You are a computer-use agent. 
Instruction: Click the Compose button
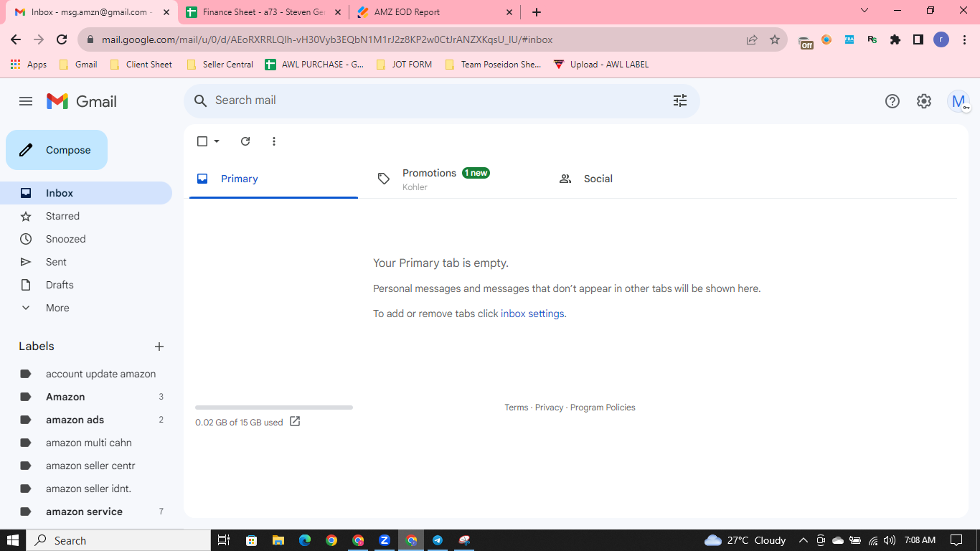coord(57,150)
